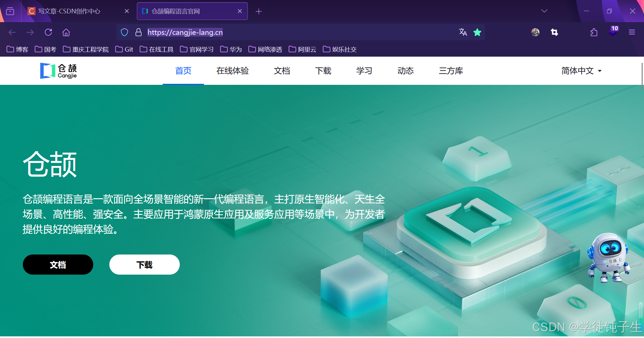644x338 pixels.
Task: Click the screenshot crop tool icon
Action: click(x=554, y=32)
